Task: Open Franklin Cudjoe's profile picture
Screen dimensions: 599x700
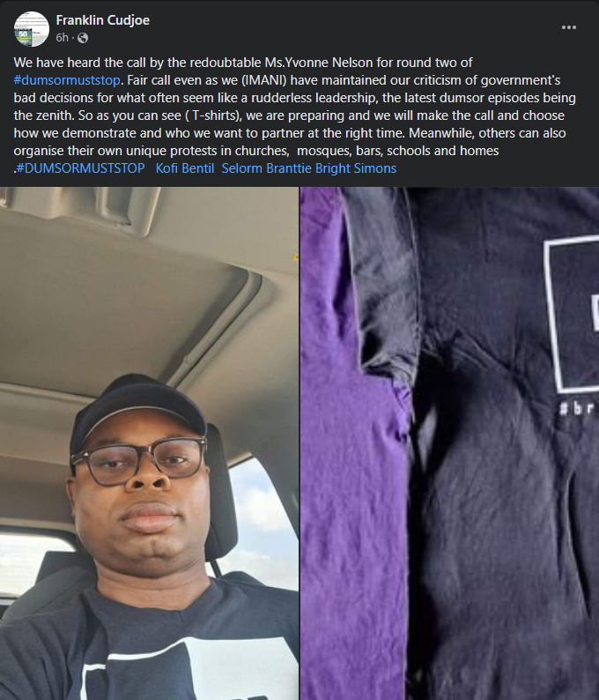Action: (x=31, y=28)
